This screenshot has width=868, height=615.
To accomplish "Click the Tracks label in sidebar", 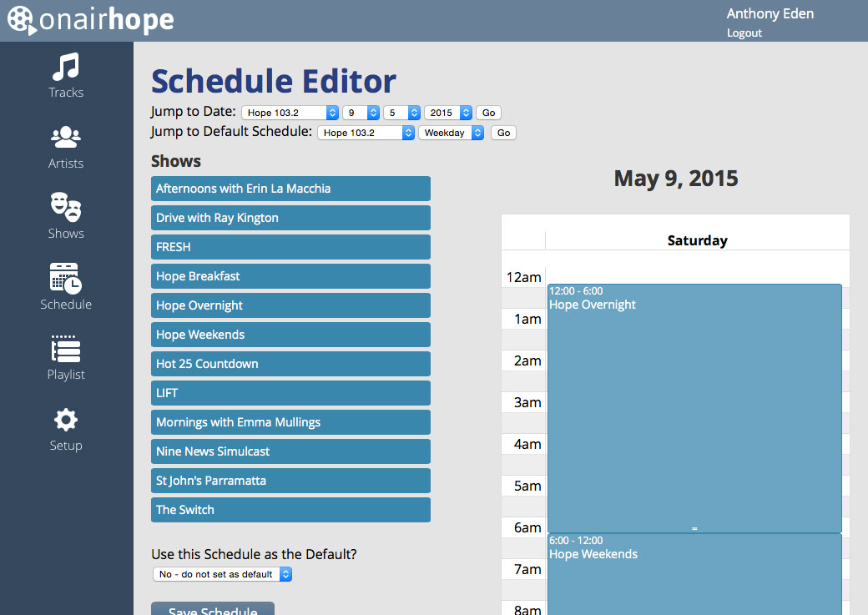I will coord(66,93).
